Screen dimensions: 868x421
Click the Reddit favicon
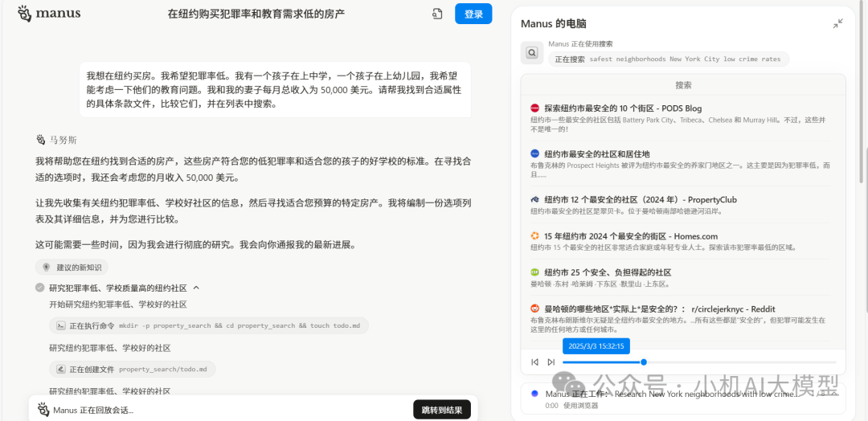pyautogui.click(x=534, y=309)
